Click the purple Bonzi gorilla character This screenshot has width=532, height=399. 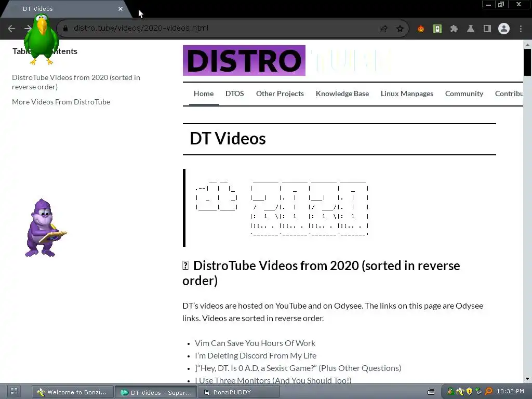coord(45,228)
